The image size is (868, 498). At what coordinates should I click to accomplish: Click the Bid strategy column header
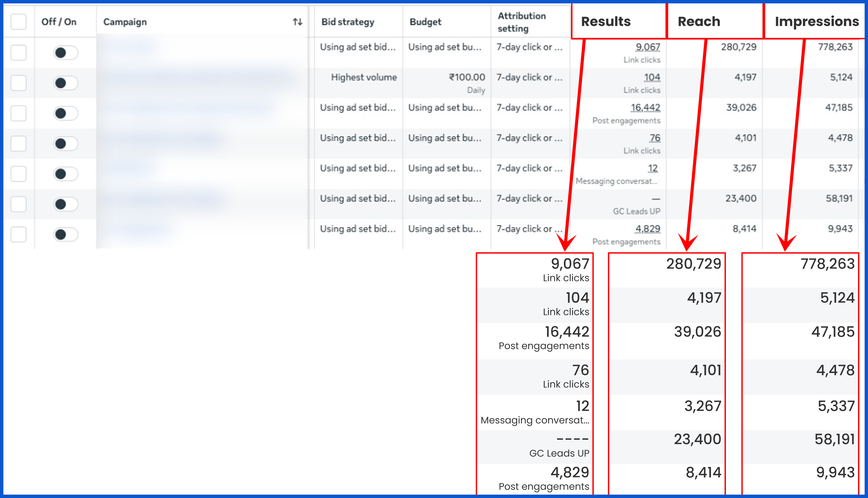point(347,22)
